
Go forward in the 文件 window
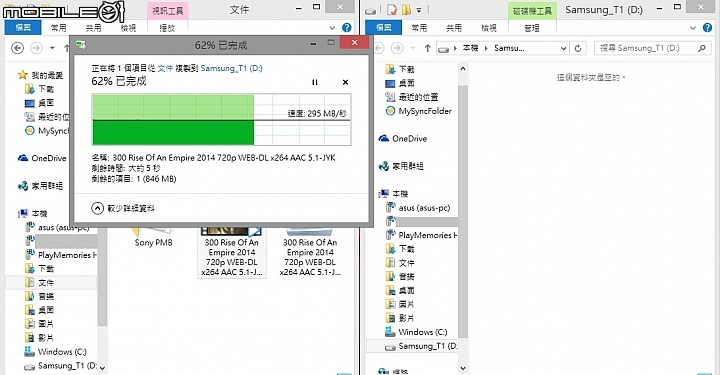[x=36, y=48]
